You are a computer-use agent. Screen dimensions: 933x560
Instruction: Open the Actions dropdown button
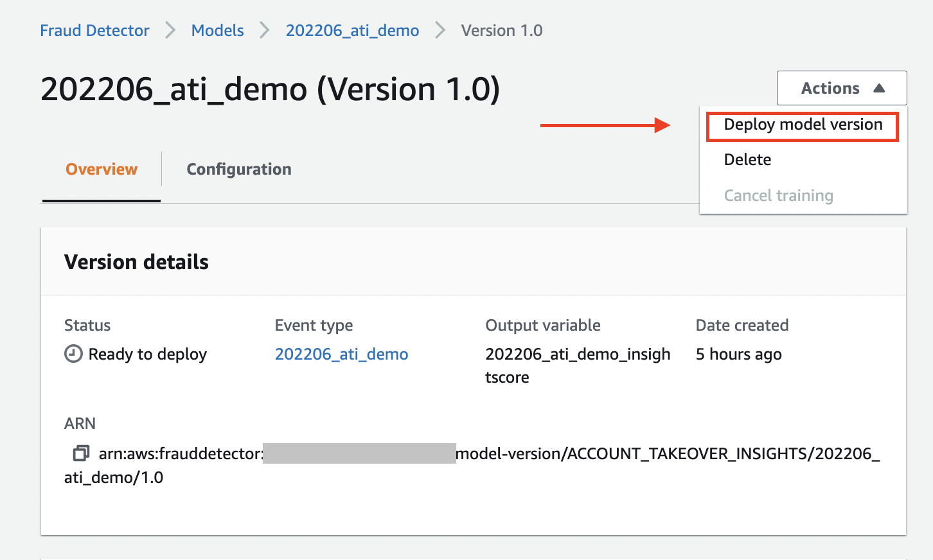(x=842, y=88)
